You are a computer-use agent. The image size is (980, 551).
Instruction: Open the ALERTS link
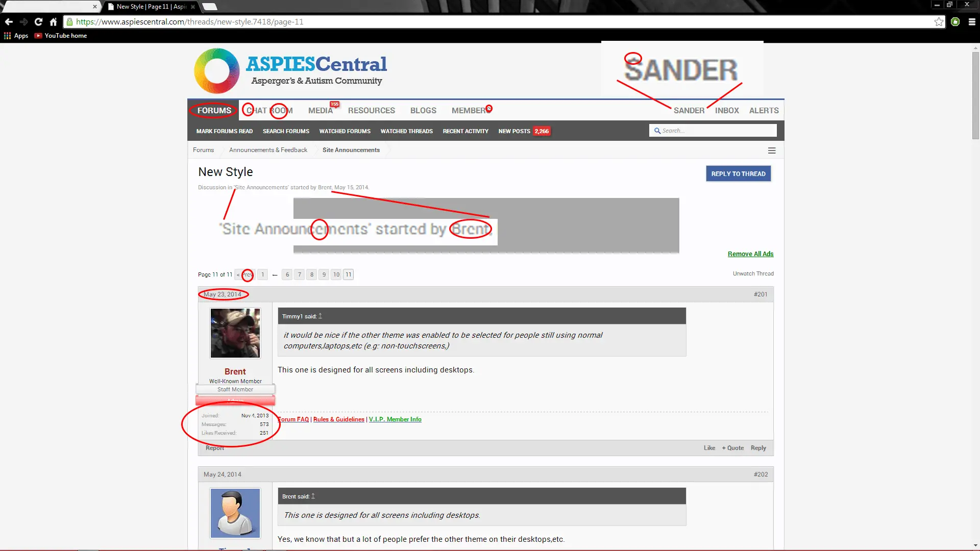pyautogui.click(x=764, y=110)
